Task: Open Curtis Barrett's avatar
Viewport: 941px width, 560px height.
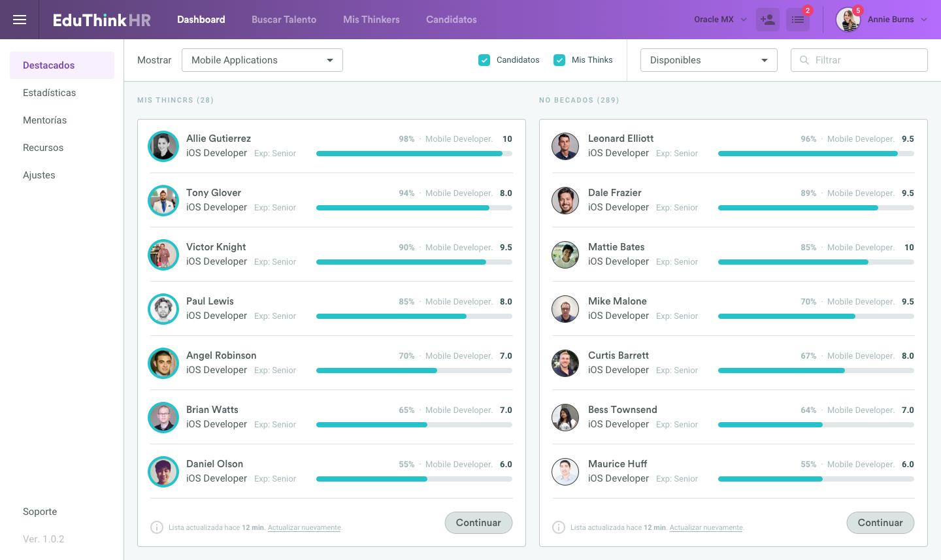Action: tap(565, 363)
